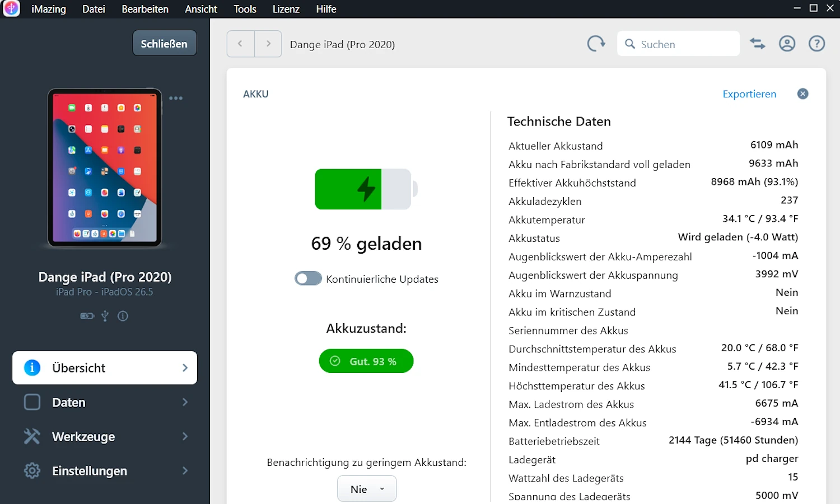Open the Lizenz menu
This screenshot has width=840, height=504.
286,9
